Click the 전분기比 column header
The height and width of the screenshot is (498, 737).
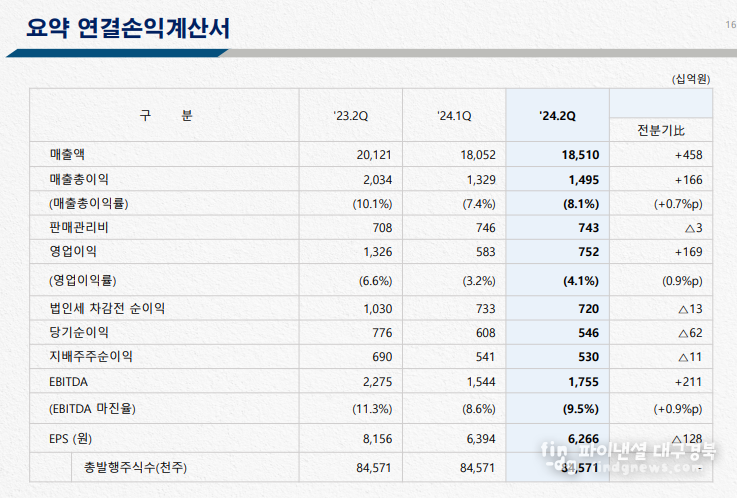pyautogui.click(x=661, y=130)
